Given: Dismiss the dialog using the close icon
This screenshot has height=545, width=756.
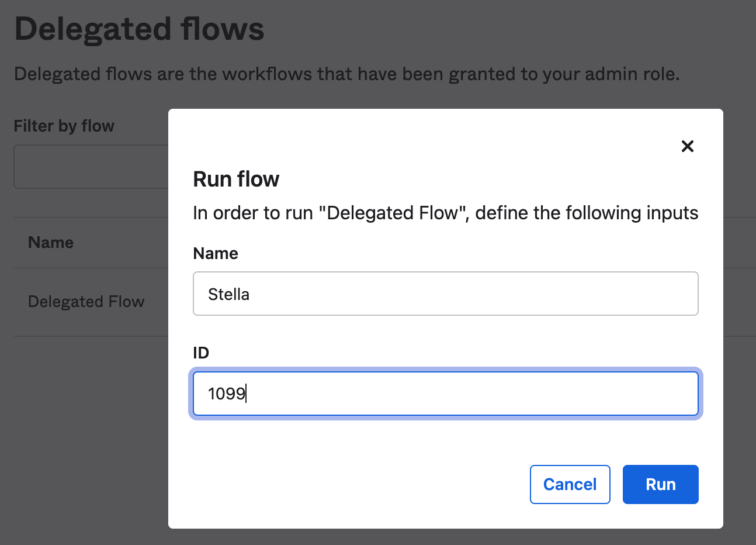Looking at the screenshot, I should (687, 146).
